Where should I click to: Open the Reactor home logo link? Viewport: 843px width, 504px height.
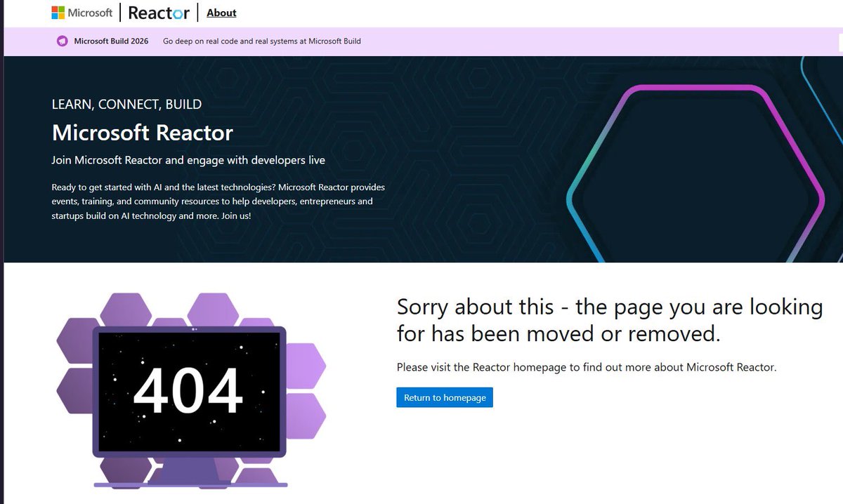159,13
